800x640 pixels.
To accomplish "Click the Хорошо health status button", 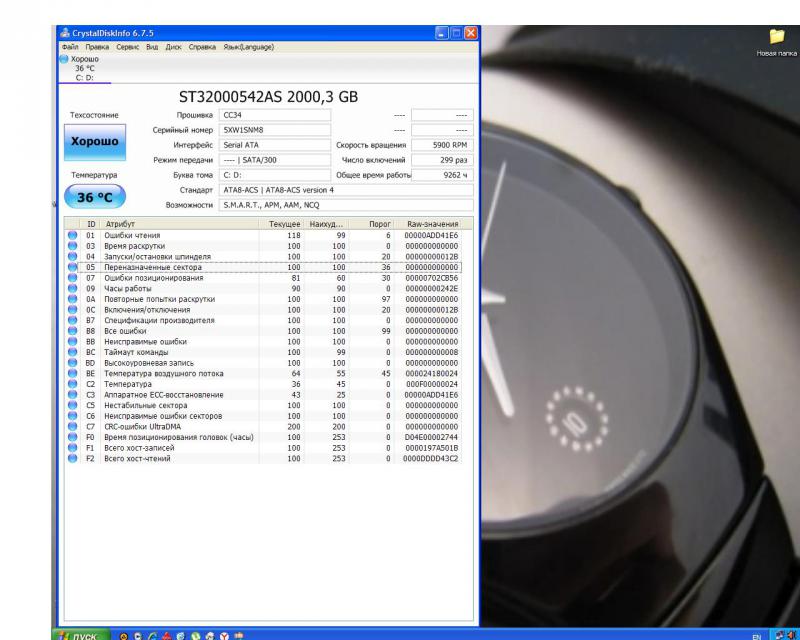I will (x=95, y=142).
